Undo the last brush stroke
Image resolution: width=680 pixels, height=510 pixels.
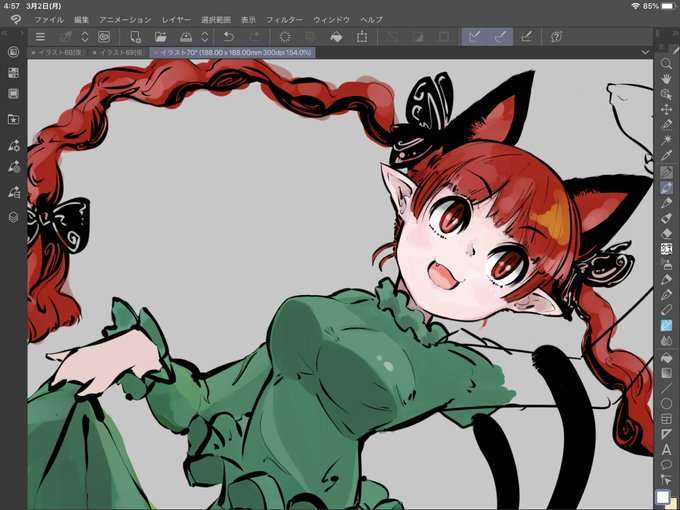click(x=229, y=37)
